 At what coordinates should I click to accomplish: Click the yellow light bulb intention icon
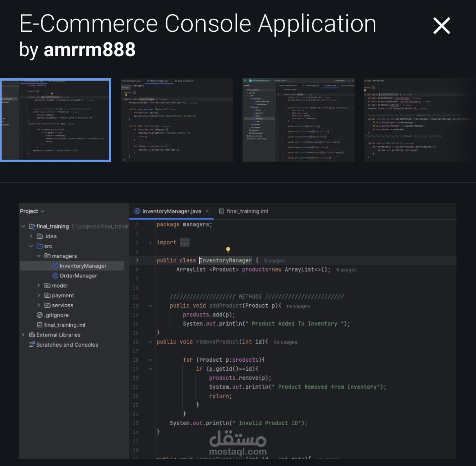pyautogui.click(x=228, y=250)
